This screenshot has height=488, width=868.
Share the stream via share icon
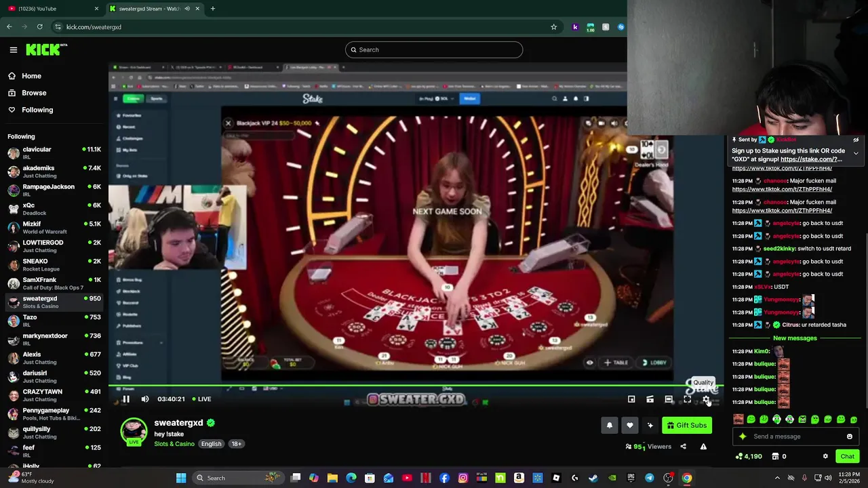(683, 447)
